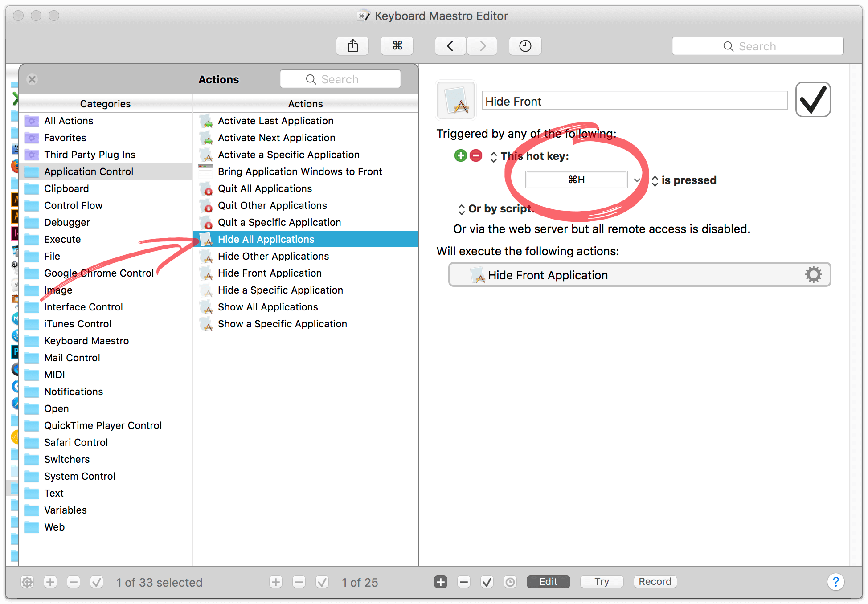
Task: Click the Try button
Action: tap(602, 582)
